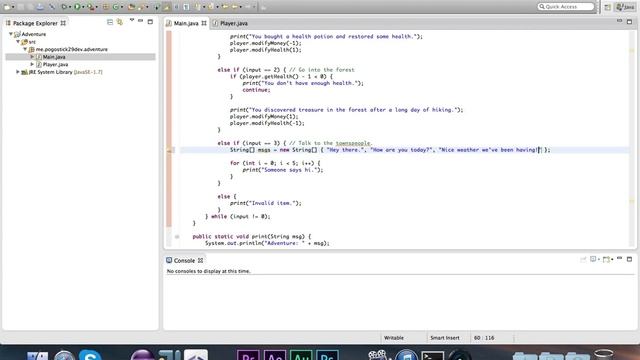Collapse the src folder node
The image size is (640, 360).
tap(18, 42)
